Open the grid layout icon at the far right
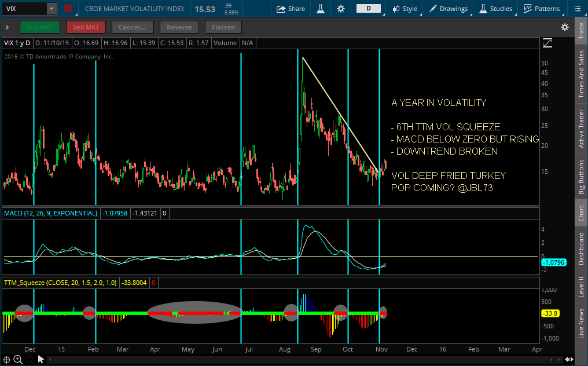This screenshot has width=588, height=366. (577, 9)
